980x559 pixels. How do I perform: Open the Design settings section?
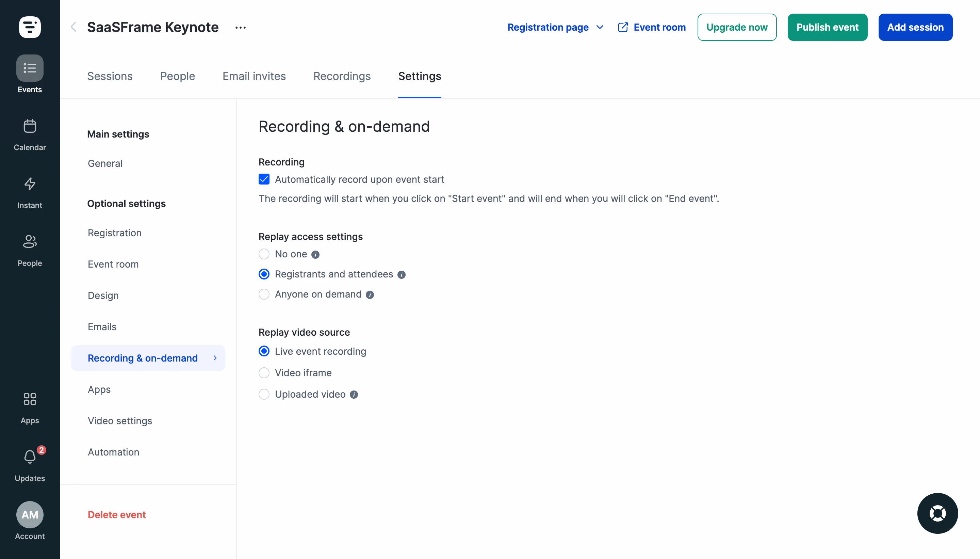[x=103, y=295]
